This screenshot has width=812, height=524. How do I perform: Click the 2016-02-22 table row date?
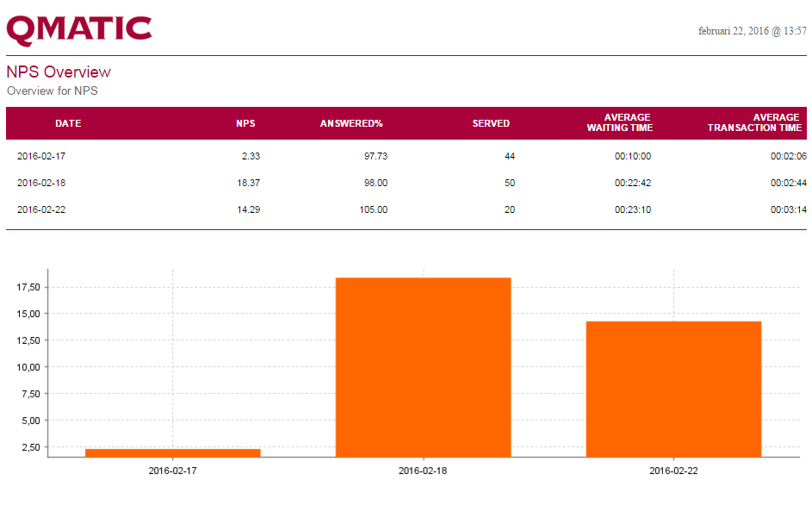click(x=41, y=209)
